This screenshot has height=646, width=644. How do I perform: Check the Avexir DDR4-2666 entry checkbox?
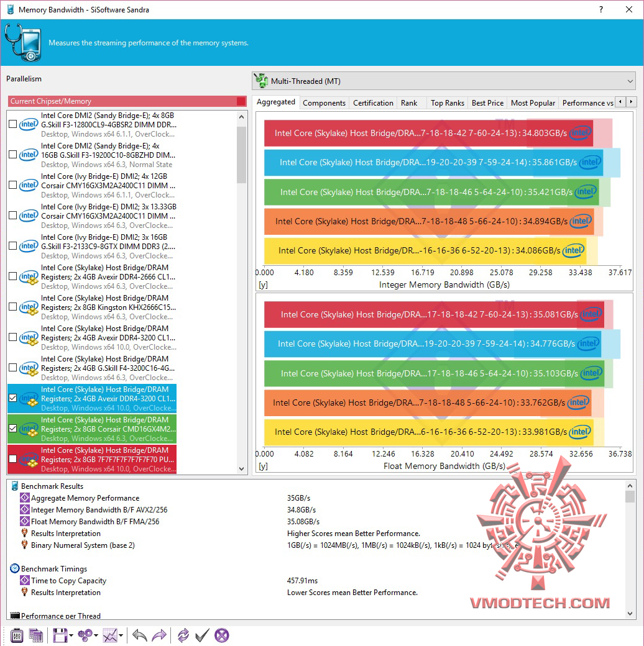tap(13, 276)
